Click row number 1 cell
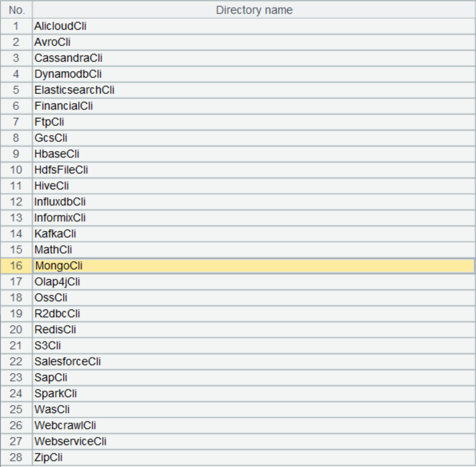476x467 pixels. click(x=17, y=26)
